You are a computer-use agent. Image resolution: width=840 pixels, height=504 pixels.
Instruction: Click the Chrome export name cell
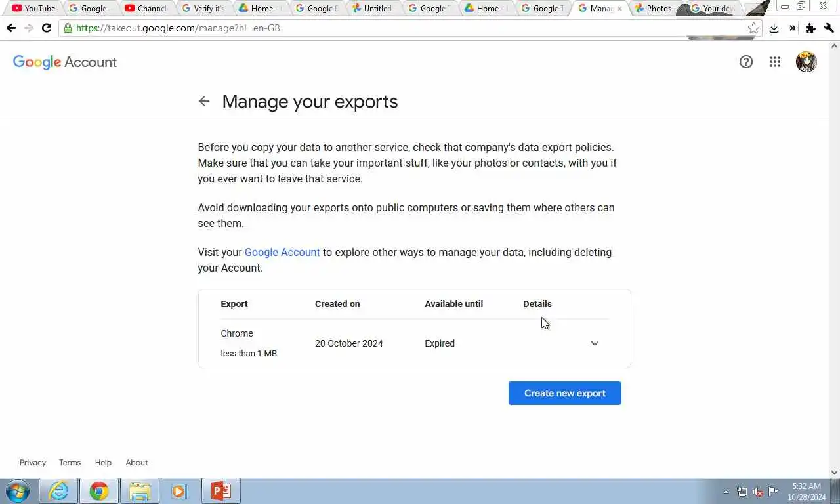(237, 333)
